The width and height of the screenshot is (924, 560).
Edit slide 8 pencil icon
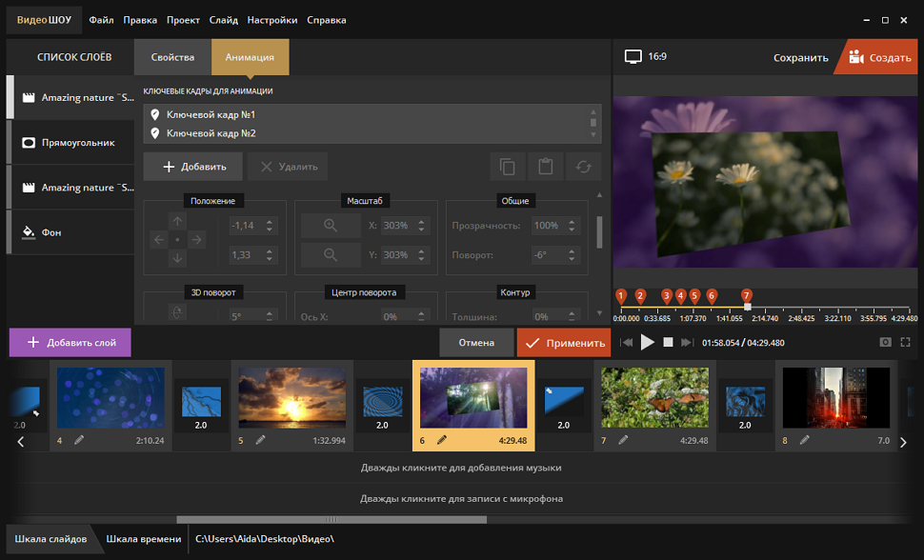(x=805, y=440)
